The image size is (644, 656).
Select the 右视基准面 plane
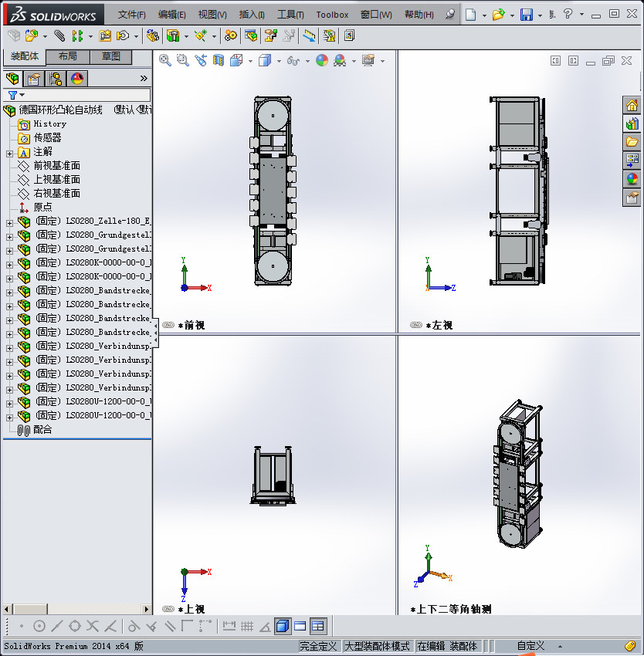pyautogui.click(x=56, y=193)
